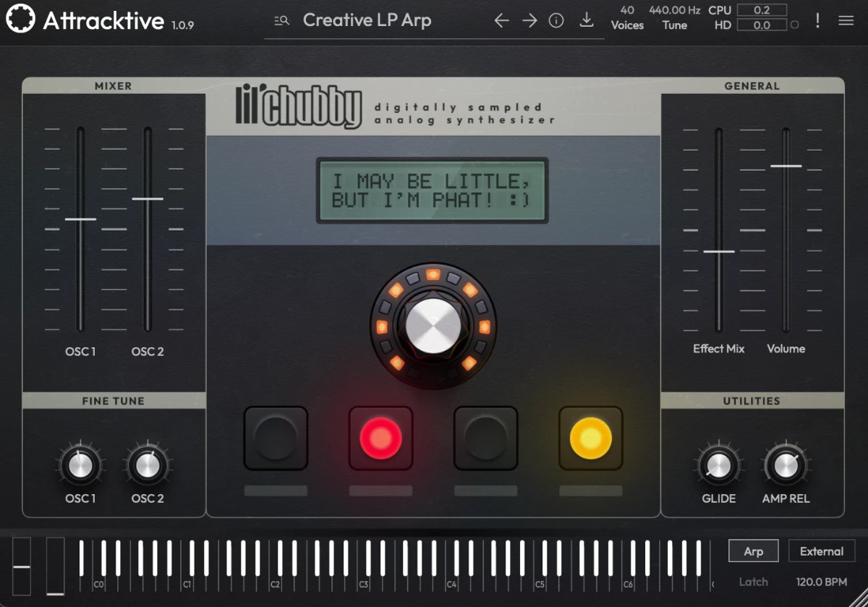Enable the leftmost unlit pad
Image resolution: width=868 pixels, height=607 pixels.
276,437
